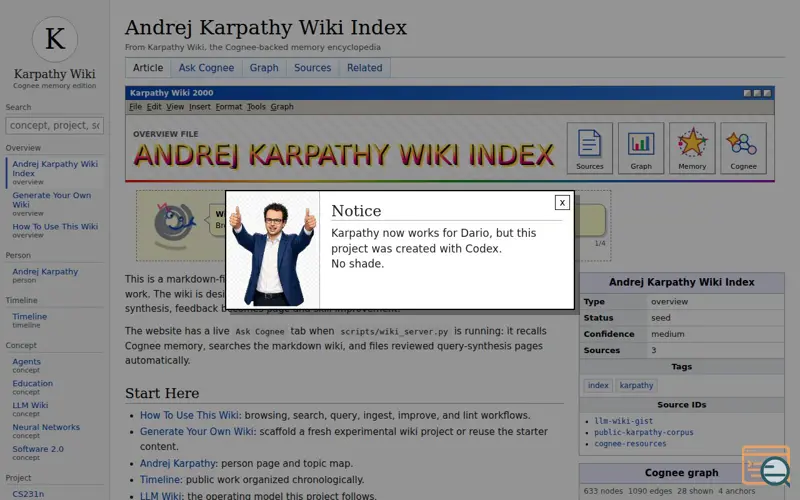
Task: Open Neural Networks concept sidebar link
Action: click(46, 427)
